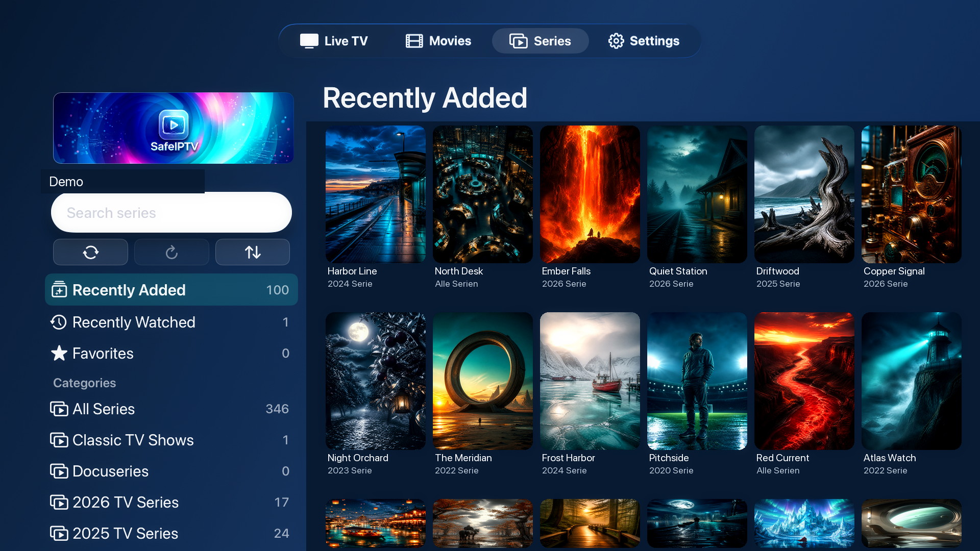
Task: Click the 2026 TV Series icon
Action: (59, 503)
